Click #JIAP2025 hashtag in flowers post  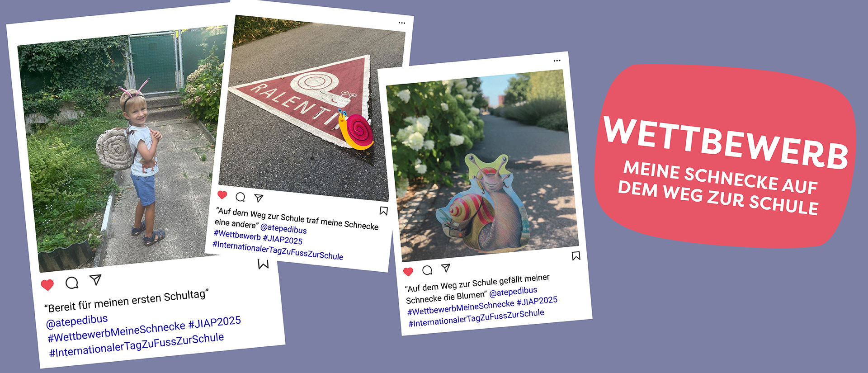point(537,301)
